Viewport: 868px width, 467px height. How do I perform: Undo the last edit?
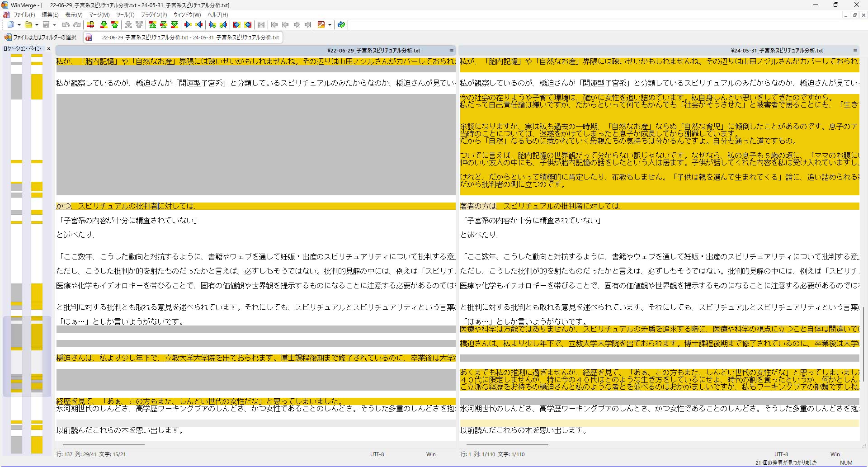66,25
